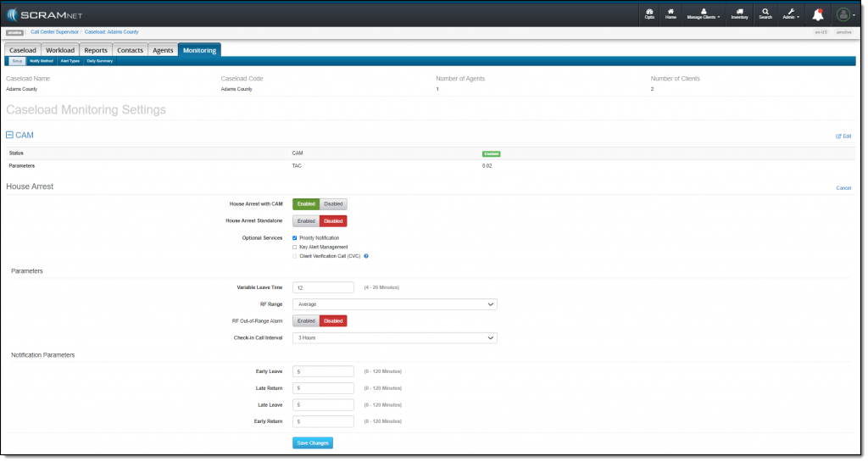
Task: Uncheck Priority Notification checkbox
Action: (295, 238)
